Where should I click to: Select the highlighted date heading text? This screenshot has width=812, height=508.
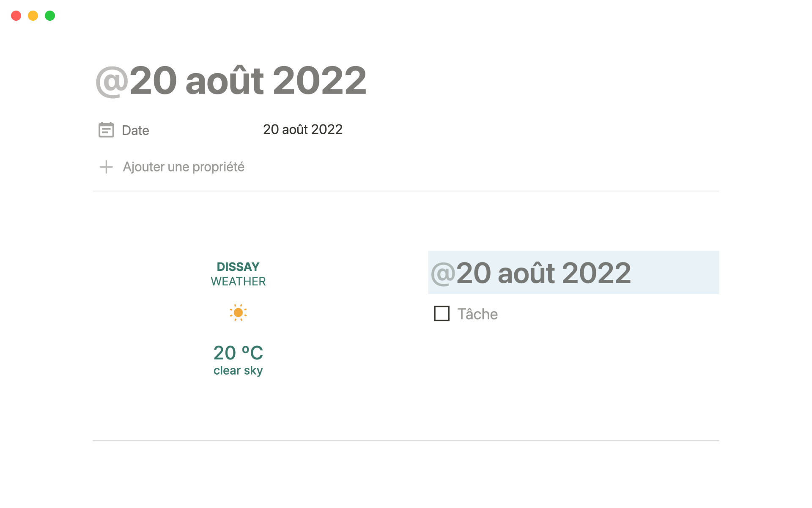click(x=543, y=273)
